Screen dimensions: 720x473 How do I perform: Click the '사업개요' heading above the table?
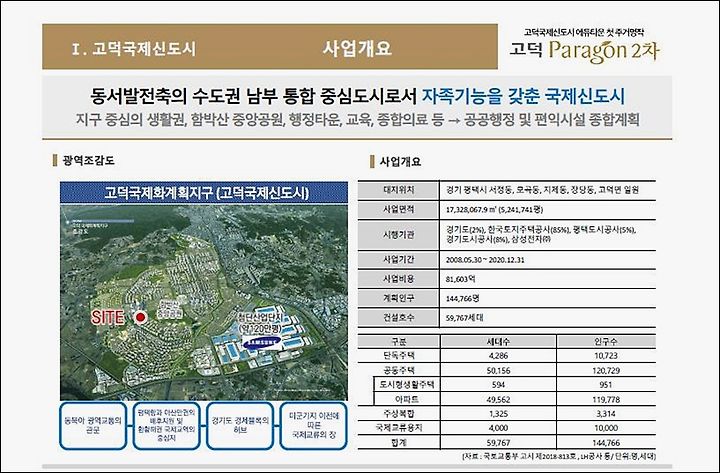pos(400,162)
